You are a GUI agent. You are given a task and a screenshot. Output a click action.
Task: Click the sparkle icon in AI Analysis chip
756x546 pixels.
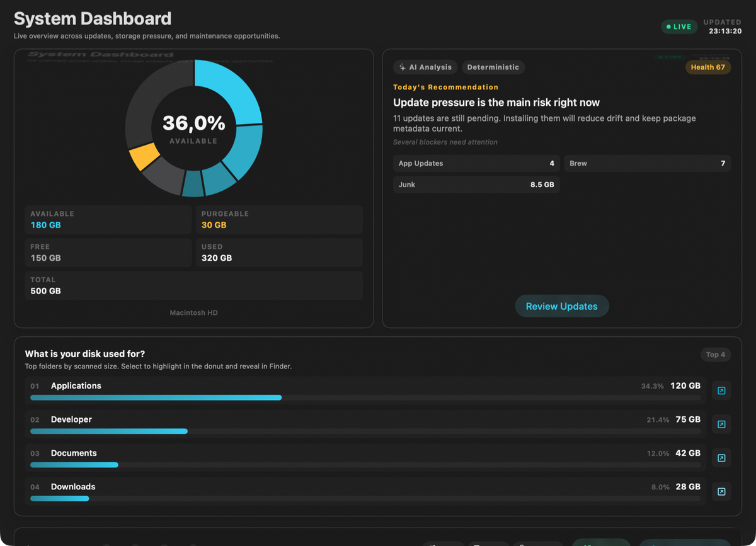point(403,67)
